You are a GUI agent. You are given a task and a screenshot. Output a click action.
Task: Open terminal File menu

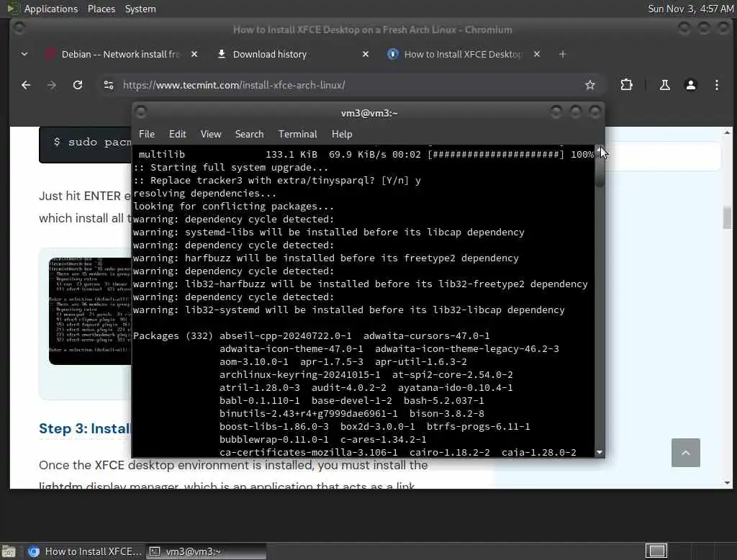pyautogui.click(x=147, y=134)
